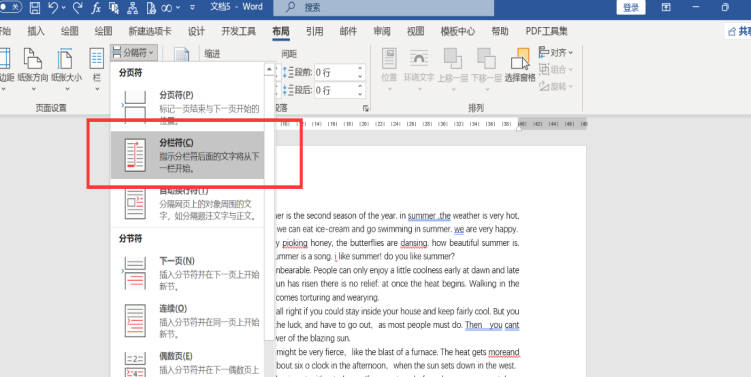This screenshot has height=377, width=751.
Task: Collapse the 分隔符 breaks dropdown
Action: [x=134, y=53]
